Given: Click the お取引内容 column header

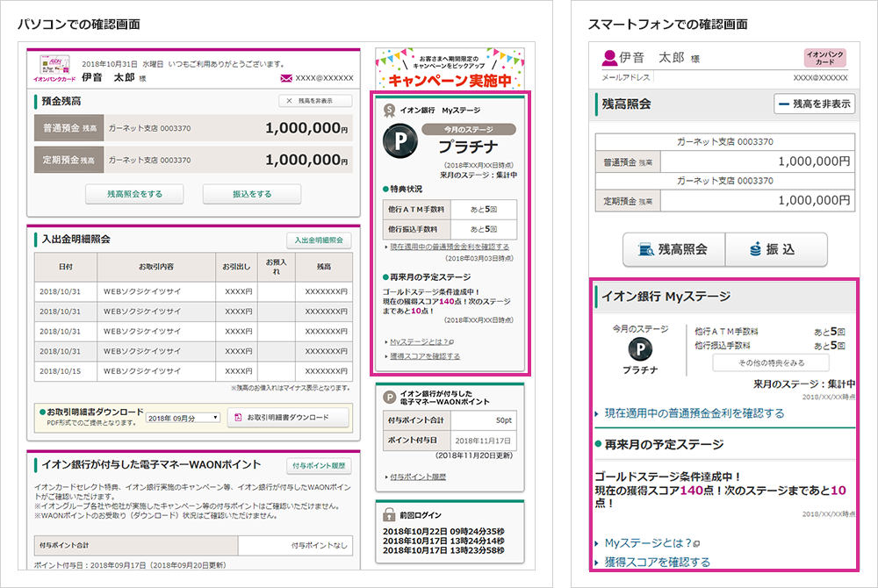Looking at the screenshot, I should click(156, 267).
